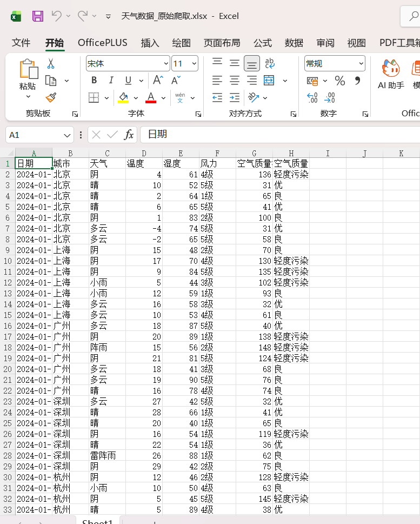
Task: Expand the Borders dropdown arrow
Action: tap(106, 98)
